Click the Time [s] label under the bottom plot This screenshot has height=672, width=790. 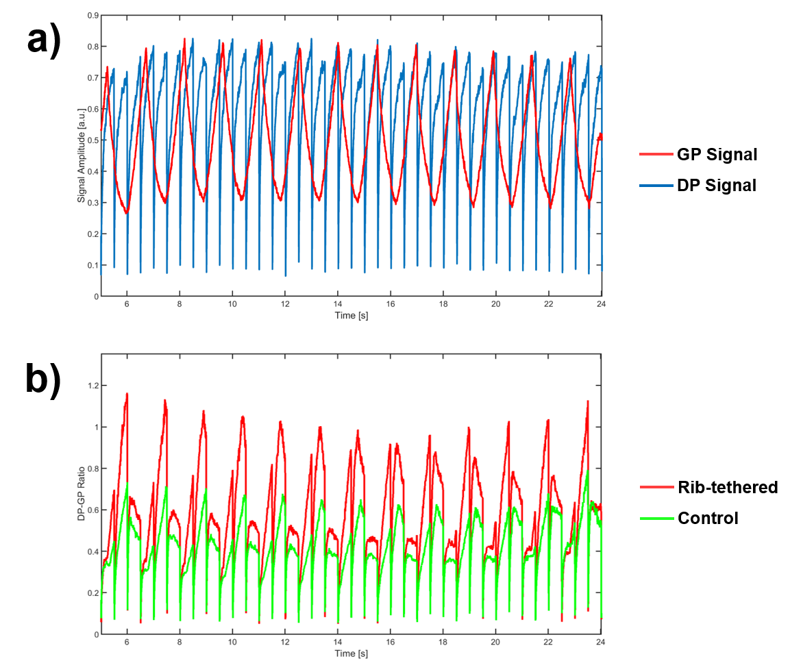[351, 654]
